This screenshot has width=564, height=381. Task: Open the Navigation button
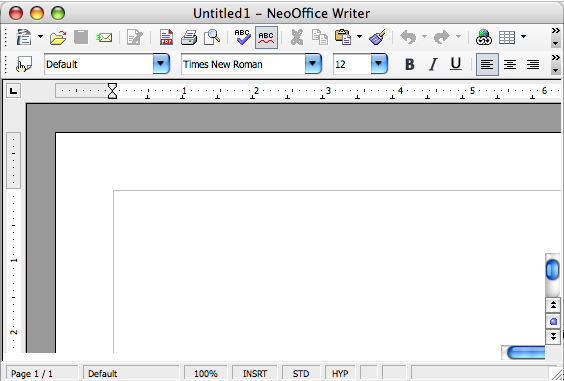tap(553, 321)
